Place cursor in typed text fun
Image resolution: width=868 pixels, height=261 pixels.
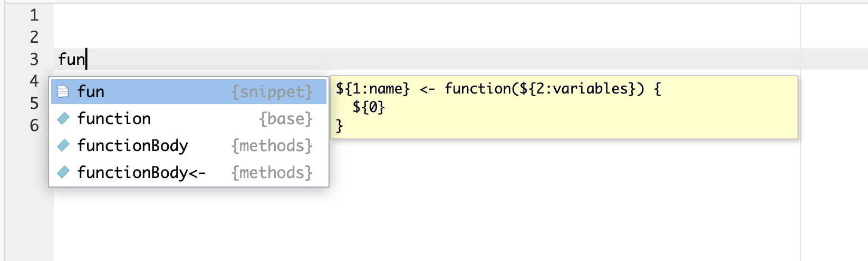pyautogui.click(x=72, y=59)
